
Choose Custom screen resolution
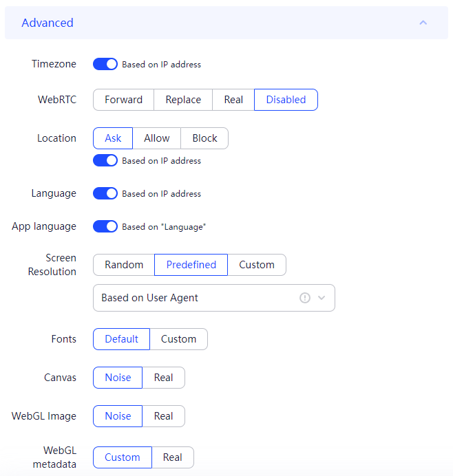point(257,265)
